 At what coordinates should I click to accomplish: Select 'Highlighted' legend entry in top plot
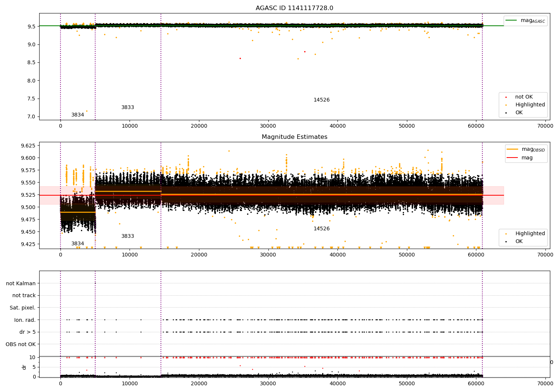point(530,105)
